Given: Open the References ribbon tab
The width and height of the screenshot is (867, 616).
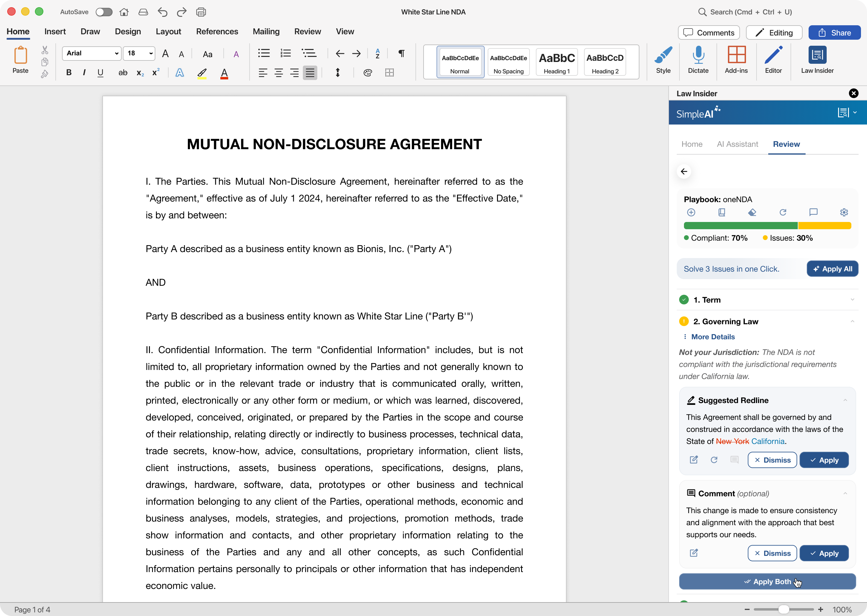Looking at the screenshot, I should click(217, 32).
